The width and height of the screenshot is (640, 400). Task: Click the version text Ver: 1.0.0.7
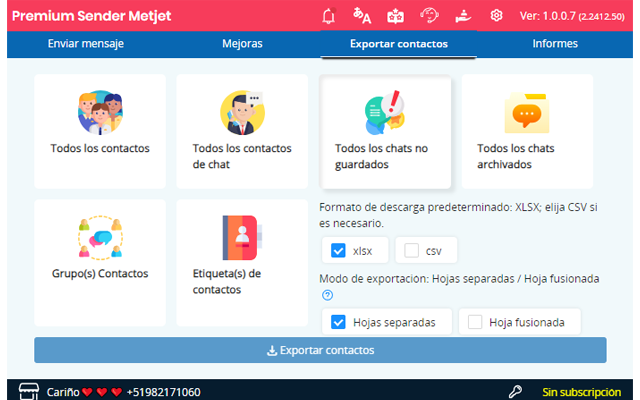coord(572,16)
